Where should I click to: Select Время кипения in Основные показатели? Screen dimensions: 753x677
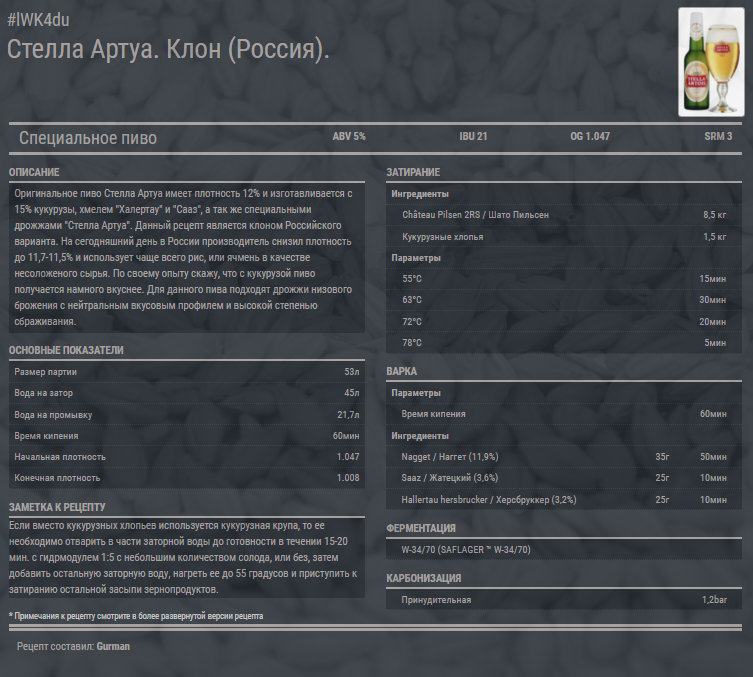pyautogui.click(x=46, y=436)
